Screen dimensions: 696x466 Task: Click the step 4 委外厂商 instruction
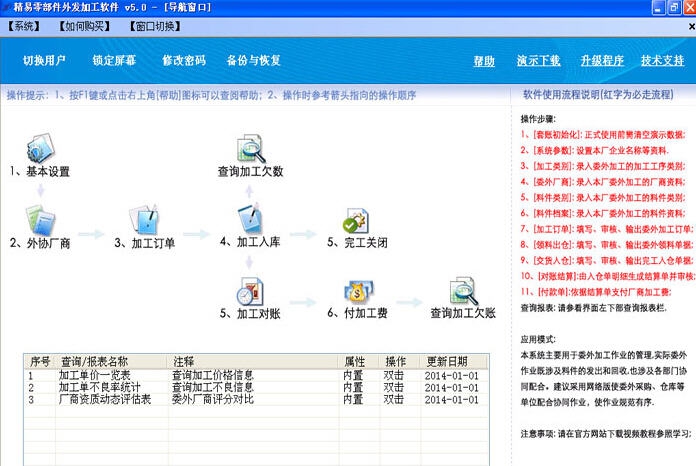click(603, 182)
